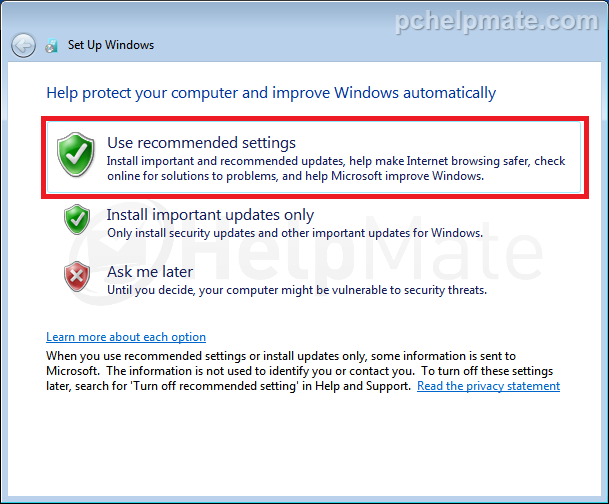Click the red highlight border around recommended settings
609x504 pixels.
coord(315,118)
